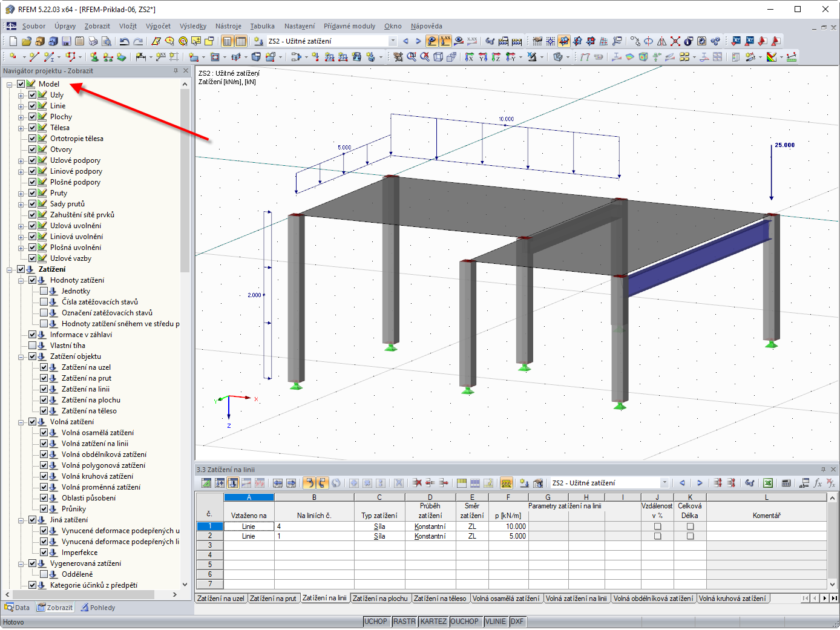Collapse the Model tree node
Screen dimensions: 840x630
pyautogui.click(x=10, y=84)
